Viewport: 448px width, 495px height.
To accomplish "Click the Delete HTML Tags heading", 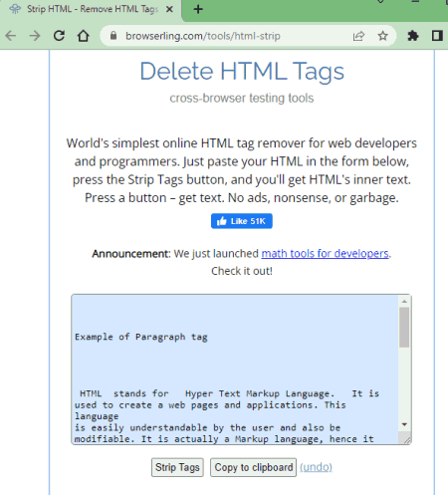I will tap(242, 72).
